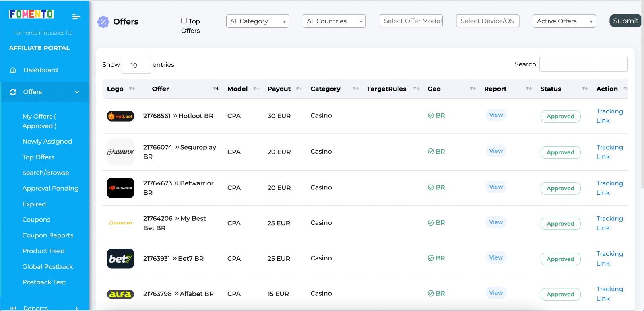Image resolution: width=644 pixels, height=311 pixels.
Task: Click the Fomento logo in sidebar
Action: pyautogui.click(x=31, y=14)
